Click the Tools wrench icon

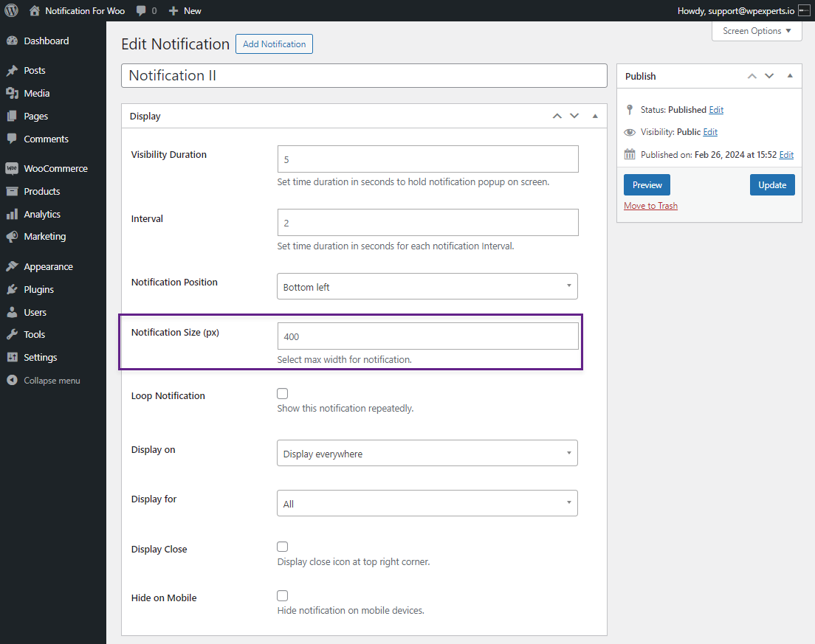pos(12,334)
